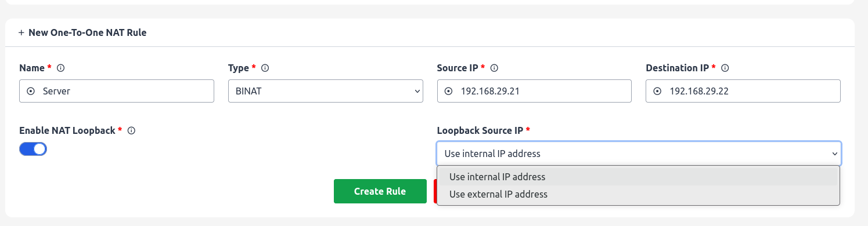Show the Destination IP info tooltip icon
This screenshot has height=226, width=868.
pos(725,68)
